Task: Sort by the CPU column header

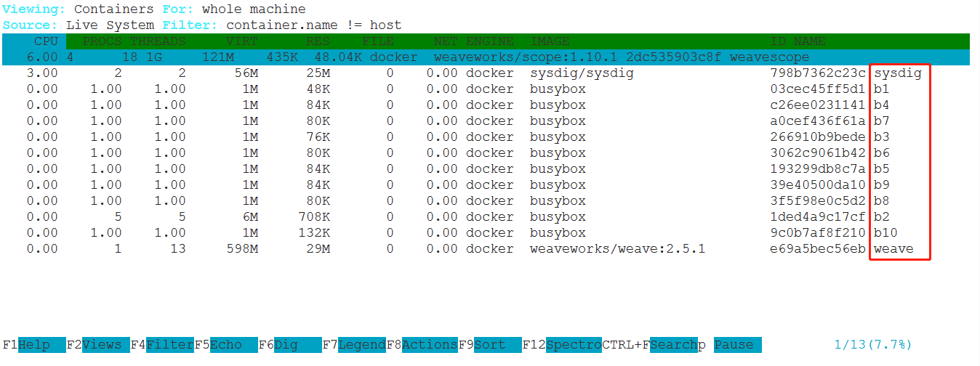Action: pyautogui.click(x=45, y=41)
